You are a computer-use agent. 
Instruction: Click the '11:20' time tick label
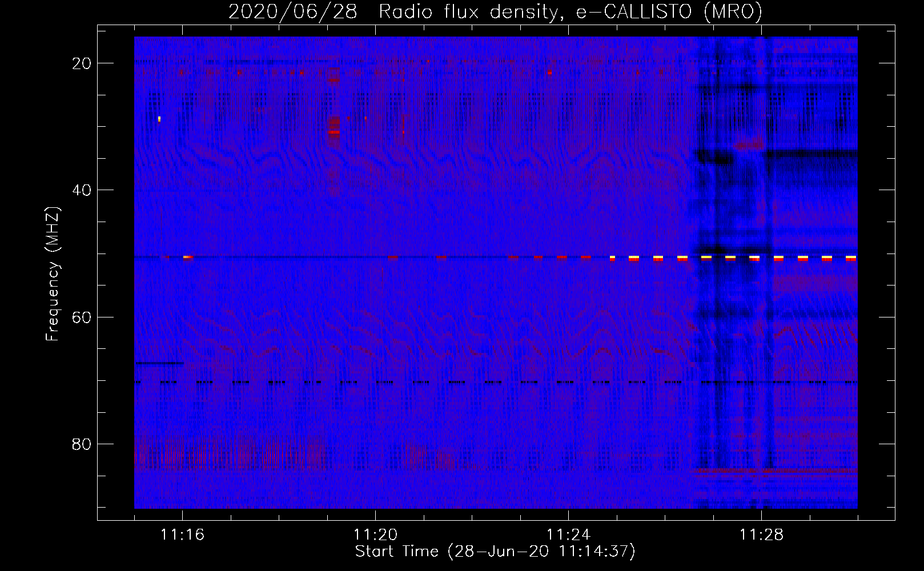(x=375, y=535)
